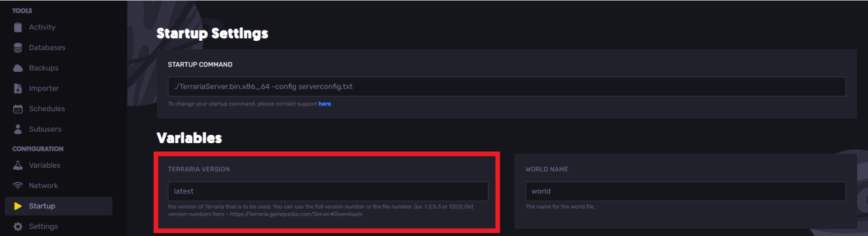Click 'The name for the world file.' text
This screenshot has height=236, width=868.
[560, 207]
